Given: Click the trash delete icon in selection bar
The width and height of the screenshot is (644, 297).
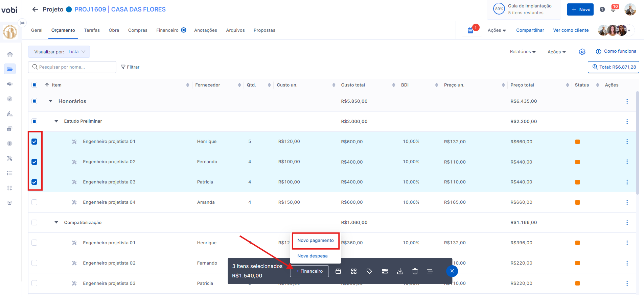Looking at the screenshot, I should (x=415, y=271).
